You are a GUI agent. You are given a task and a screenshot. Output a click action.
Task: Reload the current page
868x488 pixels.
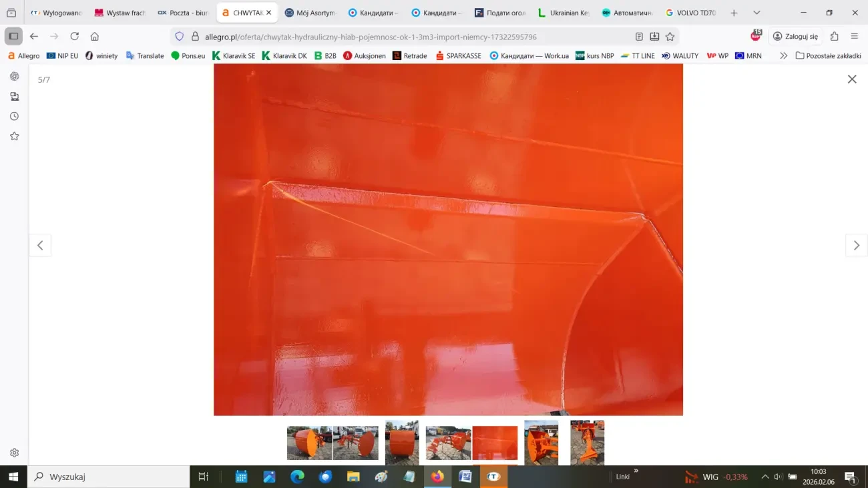pos(74,37)
